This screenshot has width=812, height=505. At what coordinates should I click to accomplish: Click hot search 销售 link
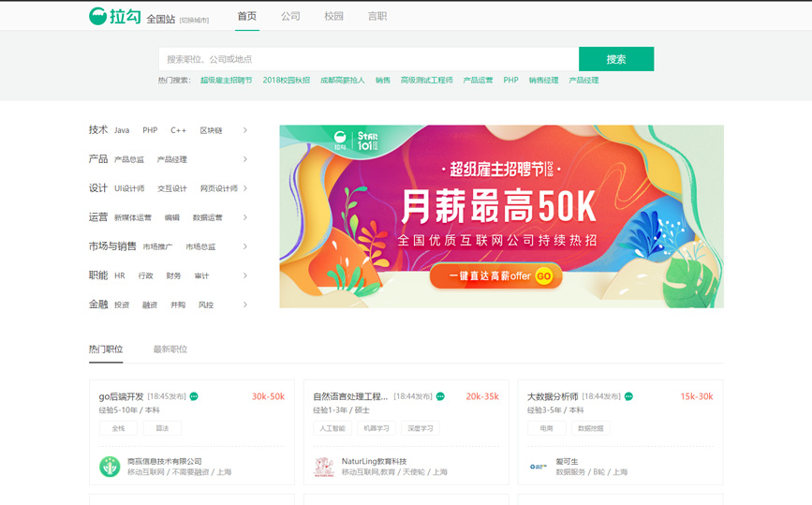click(x=383, y=81)
